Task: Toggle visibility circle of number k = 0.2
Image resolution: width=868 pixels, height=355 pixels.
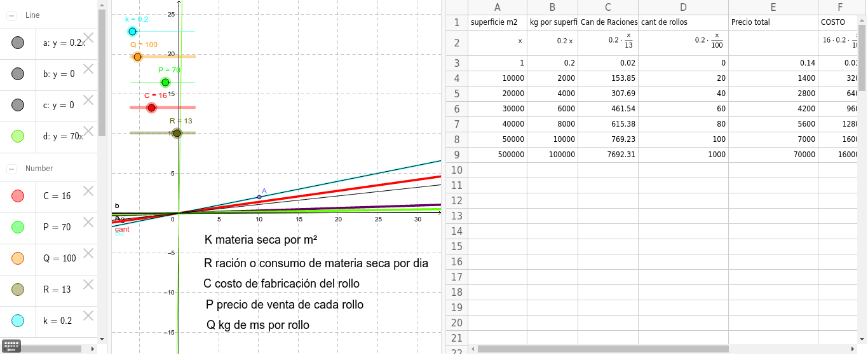Action: tap(18, 321)
